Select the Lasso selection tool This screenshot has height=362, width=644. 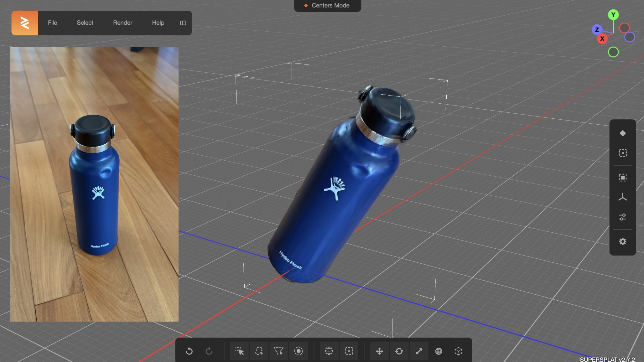pos(259,351)
